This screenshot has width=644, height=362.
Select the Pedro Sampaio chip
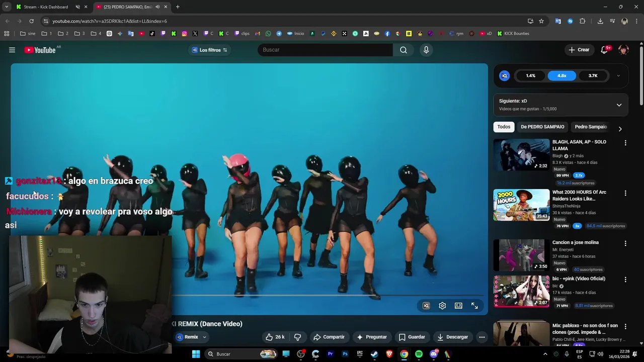(591, 127)
